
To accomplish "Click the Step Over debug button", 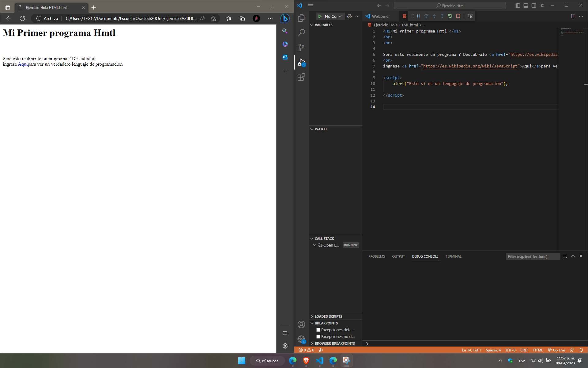I will click(x=426, y=16).
